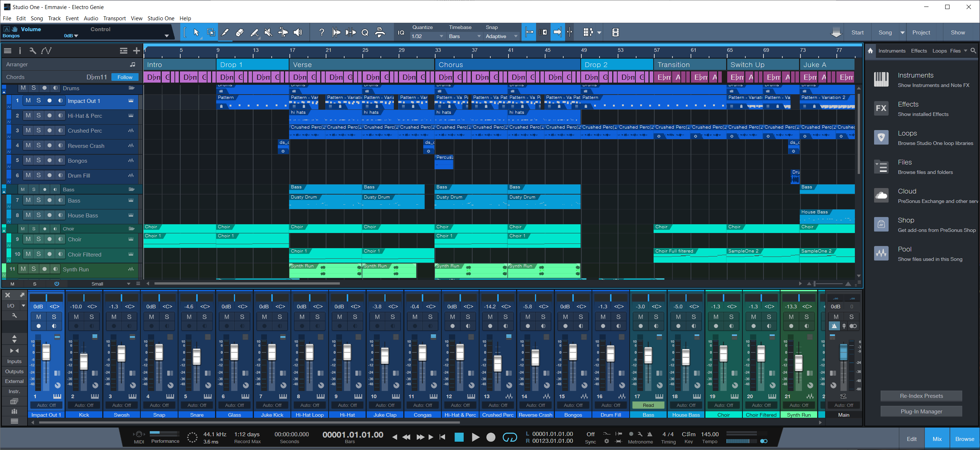980x450 pixels.
Task: Solo the Bass mixer channel
Action: pyautogui.click(x=656, y=317)
